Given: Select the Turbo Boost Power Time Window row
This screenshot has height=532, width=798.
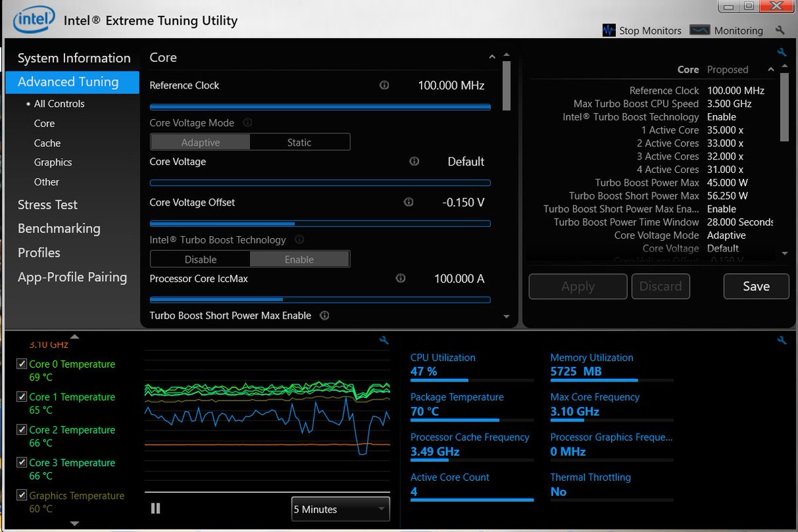Looking at the screenshot, I should click(662, 222).
